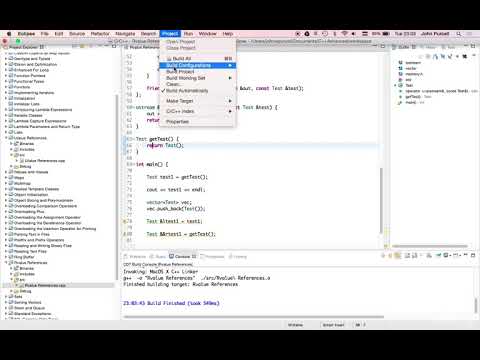The height and width of the screenshot is (360, 480).
Task: Open the Source menu
Action: pos(77,34)
